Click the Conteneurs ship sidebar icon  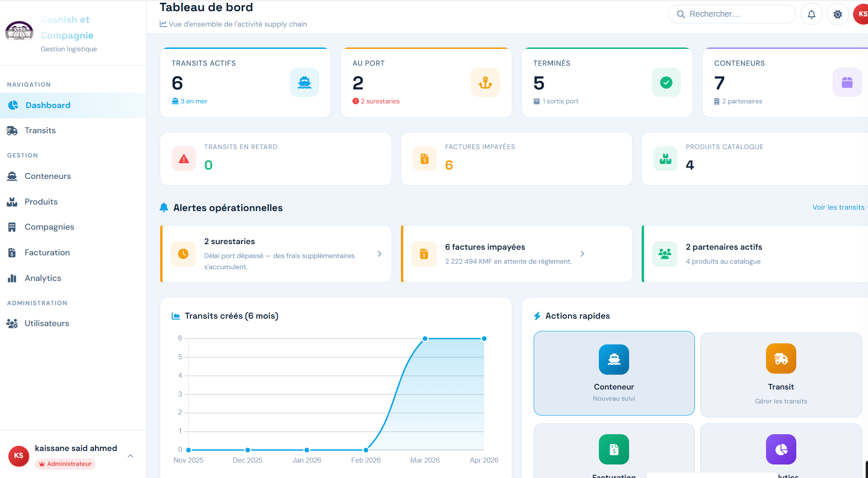point(12,176)
